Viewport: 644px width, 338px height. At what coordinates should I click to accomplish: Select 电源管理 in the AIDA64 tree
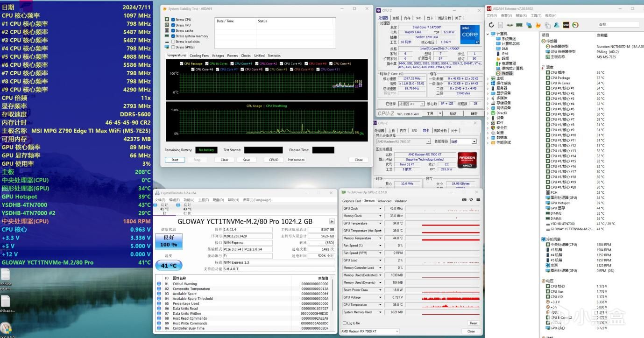tap(506, 63)
